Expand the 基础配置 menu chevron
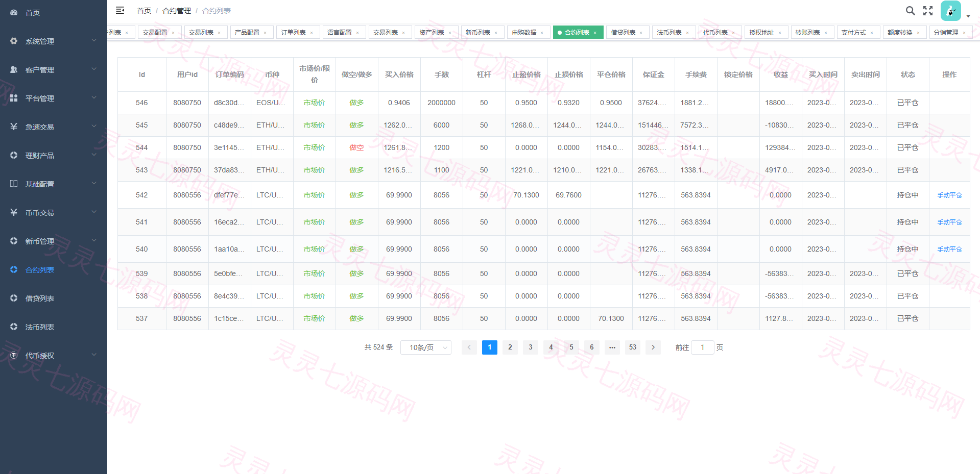 94,183
